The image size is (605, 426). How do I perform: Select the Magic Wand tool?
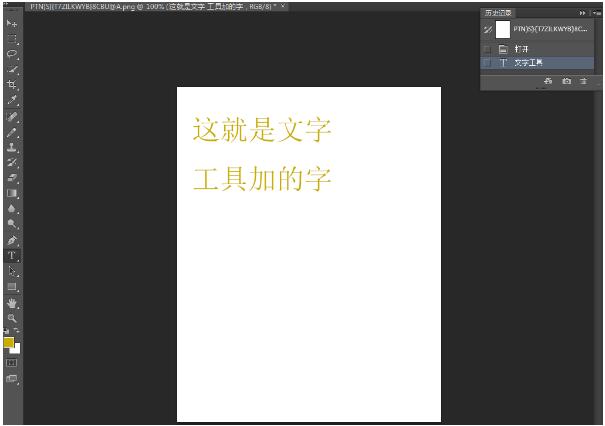click(x=12, y=69)
